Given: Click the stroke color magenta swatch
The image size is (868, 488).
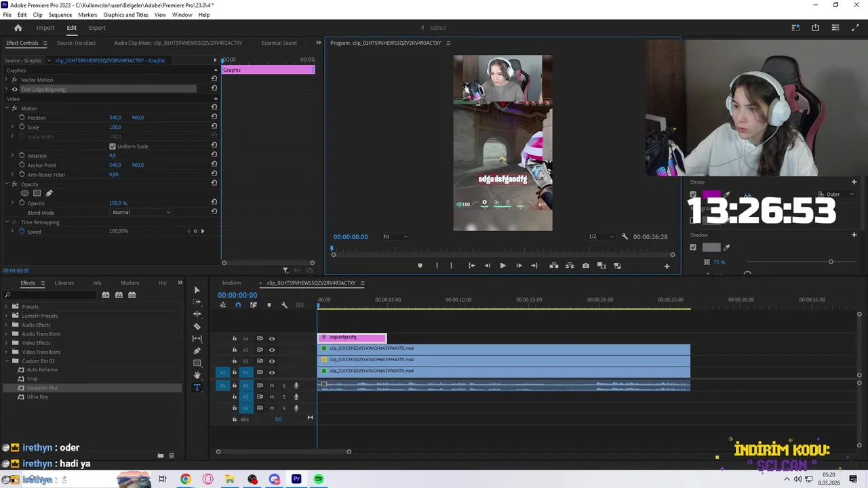Looking at the screenshot, I should click(x=711, y=195).
